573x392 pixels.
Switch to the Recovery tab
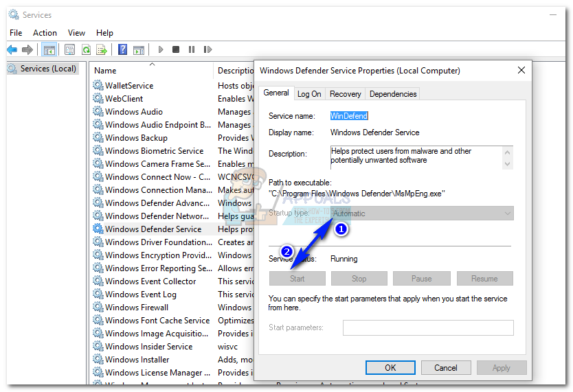click(346, 94)
